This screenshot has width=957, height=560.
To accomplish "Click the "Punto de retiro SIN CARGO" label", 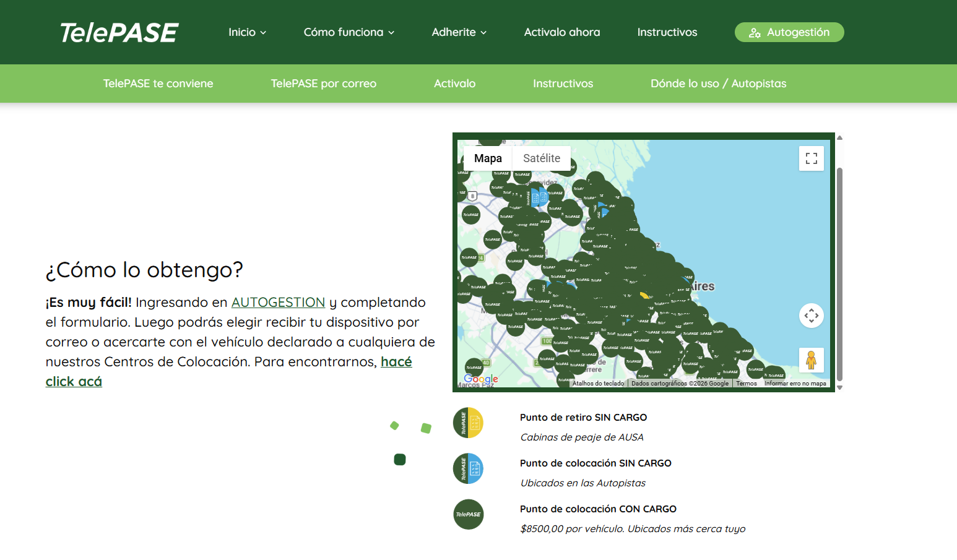I will [x=584, y=418].
